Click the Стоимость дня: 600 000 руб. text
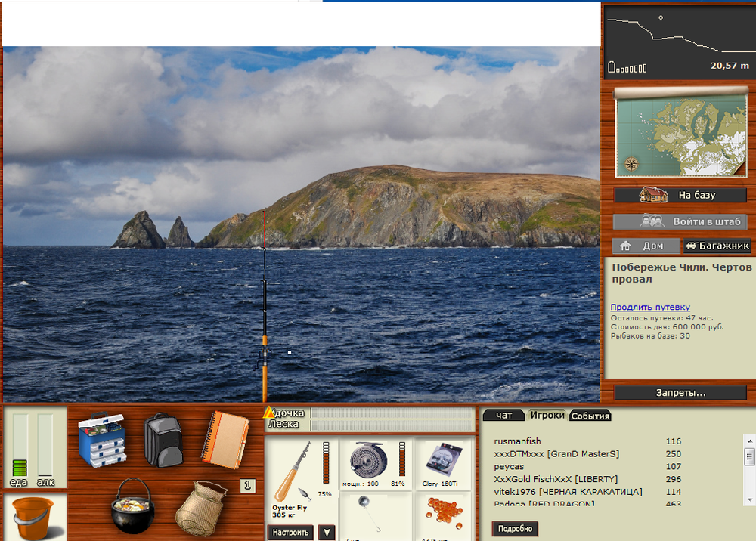 (x=667, y=326)
